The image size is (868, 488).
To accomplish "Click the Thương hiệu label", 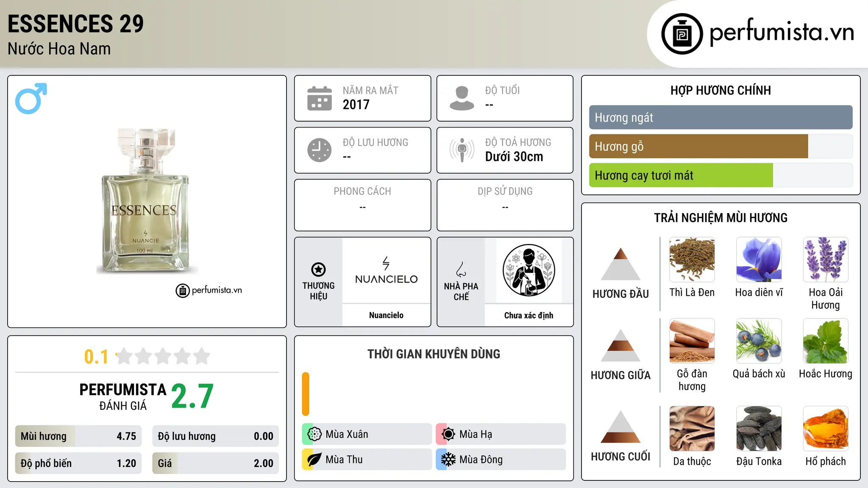I will 318,291.
